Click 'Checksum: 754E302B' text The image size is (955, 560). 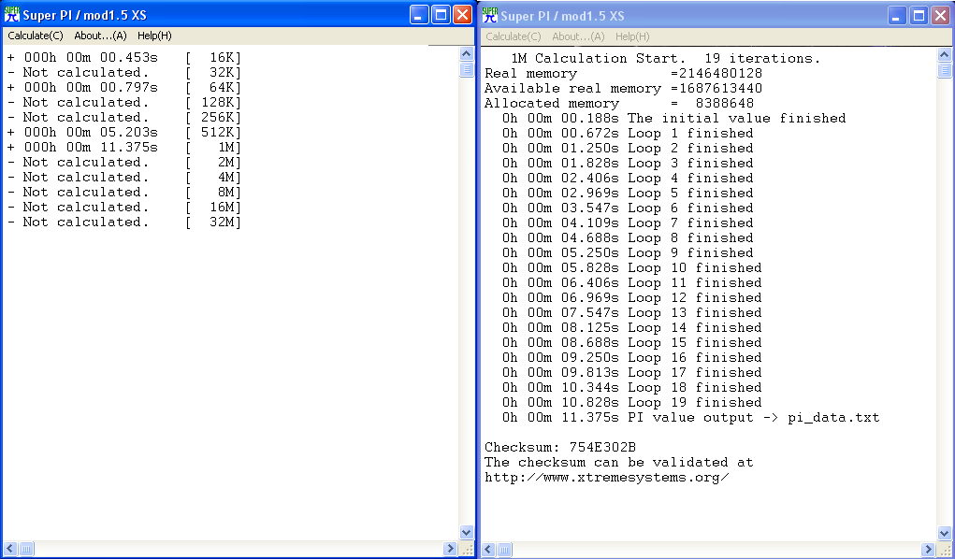(560, 448)
